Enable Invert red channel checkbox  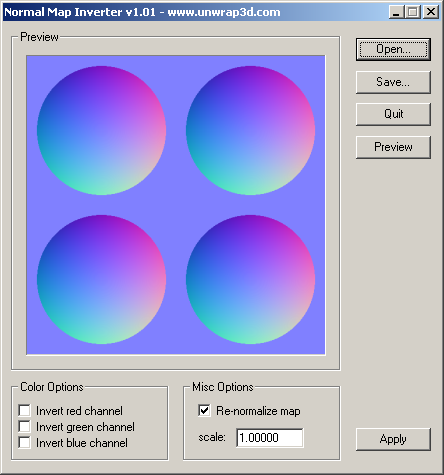click(25, 410)
